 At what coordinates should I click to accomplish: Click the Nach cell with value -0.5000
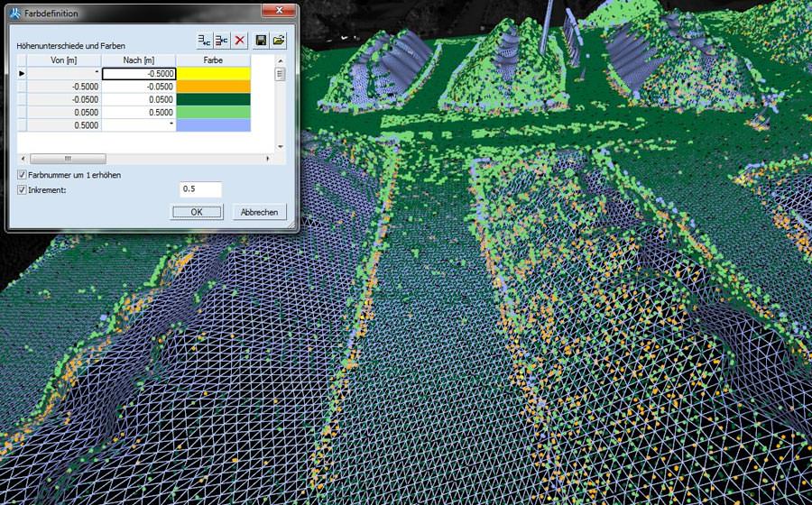click(139, 73)
